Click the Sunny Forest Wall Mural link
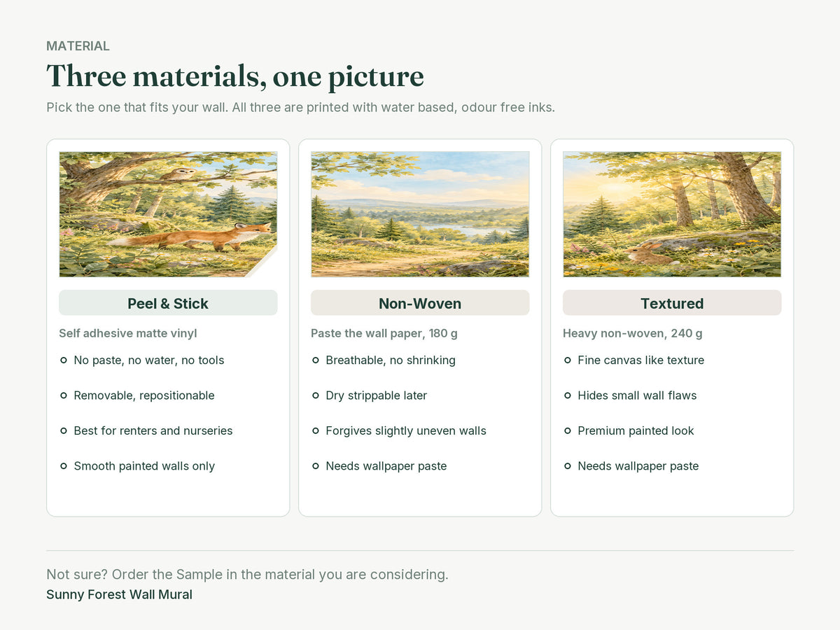This screenshot has width=840, height=630. pyautogui.click(x=119, y=595)
